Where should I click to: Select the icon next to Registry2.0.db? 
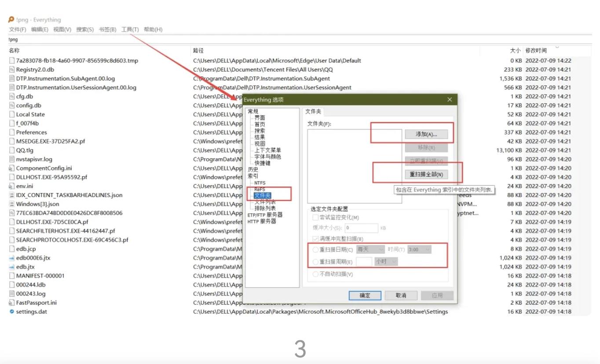[12, 69]
